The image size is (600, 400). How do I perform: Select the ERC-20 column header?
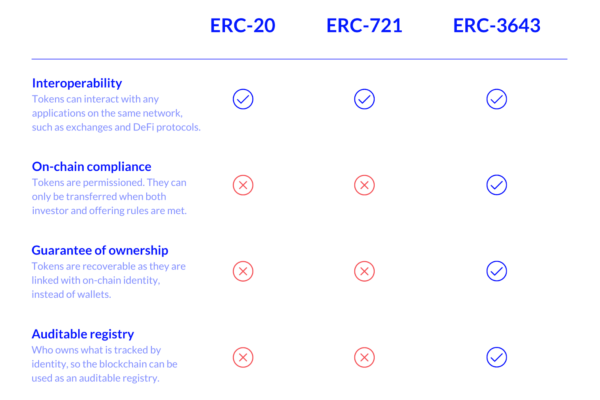[x=243, y=26]
